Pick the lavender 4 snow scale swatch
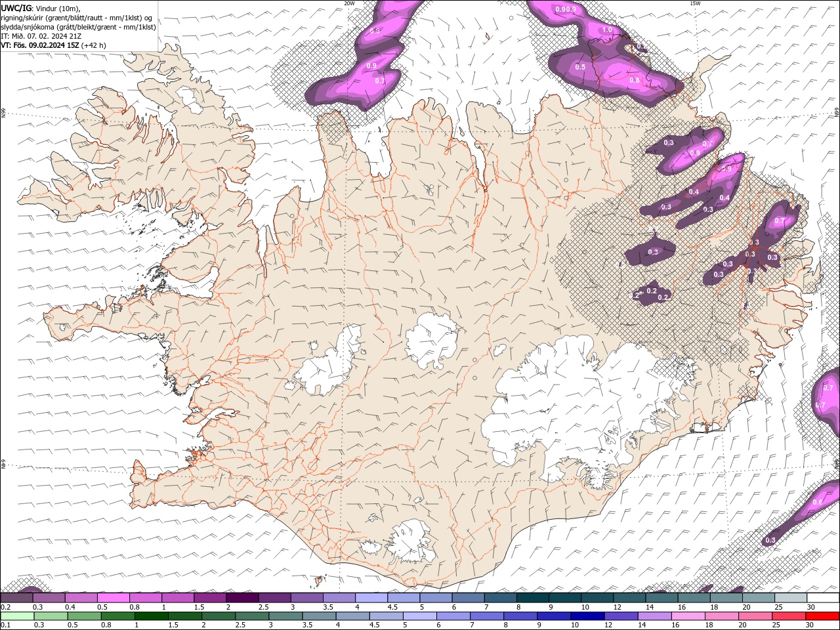Image resolution: width=840 pixels, height=630 pixels. point(371,598)
